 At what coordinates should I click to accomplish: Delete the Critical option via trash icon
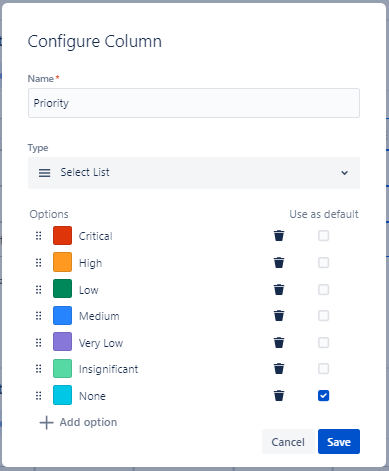(279, 236)
